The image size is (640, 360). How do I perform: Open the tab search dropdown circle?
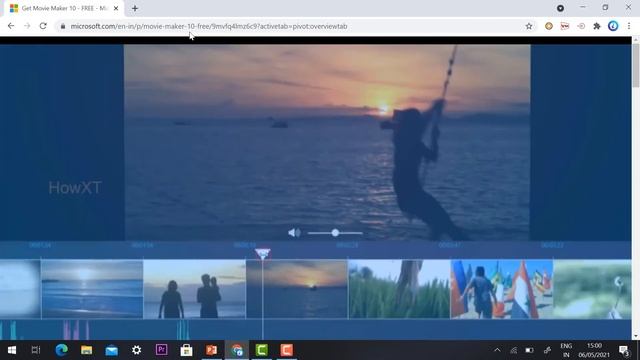coord(560,8)
